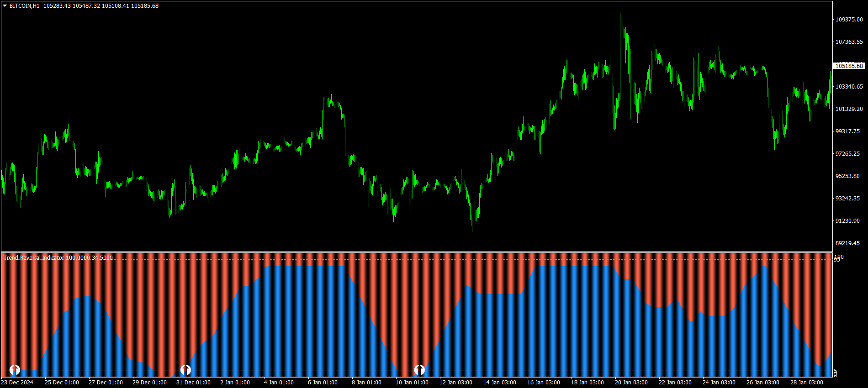Screen dimensions: 868x388
Task: Click the BITCOIN,H1 chart title text
Action: point(24,6)
